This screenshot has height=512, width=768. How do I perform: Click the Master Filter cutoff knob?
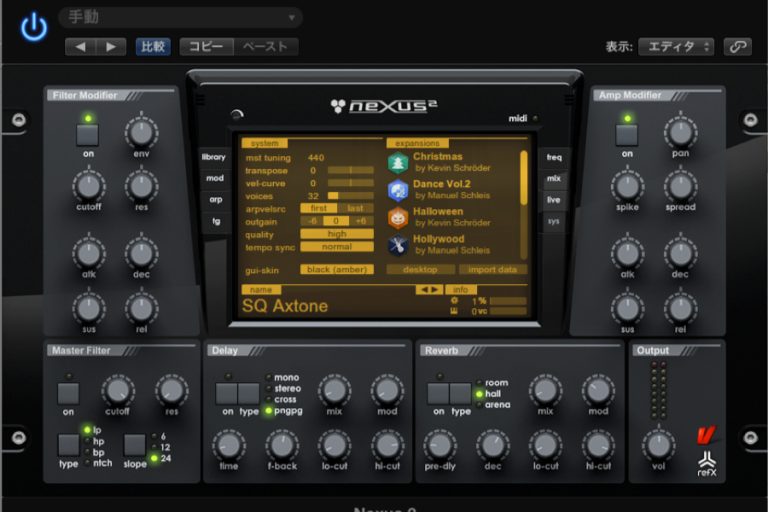click(x=118, y=390)
